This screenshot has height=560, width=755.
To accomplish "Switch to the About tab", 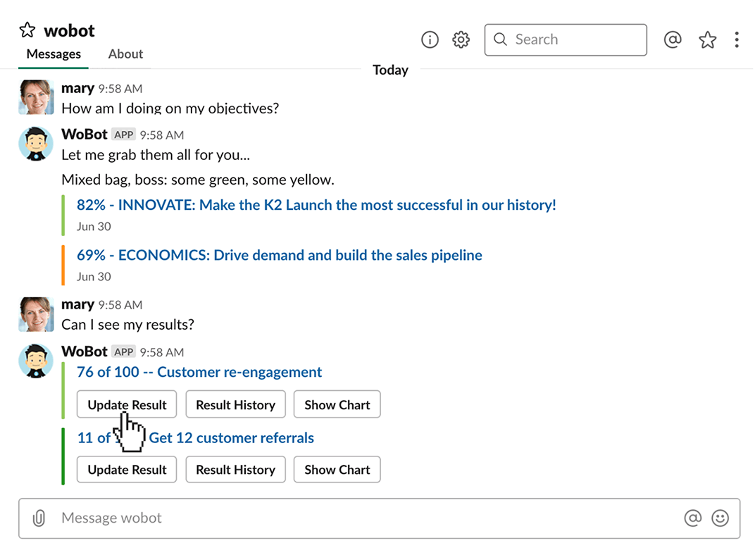I will [x=125, y=54].
